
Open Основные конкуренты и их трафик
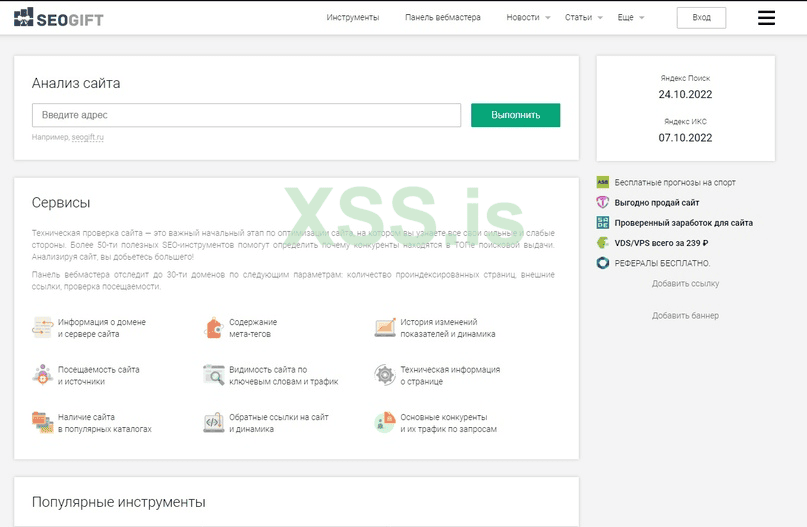448,423
